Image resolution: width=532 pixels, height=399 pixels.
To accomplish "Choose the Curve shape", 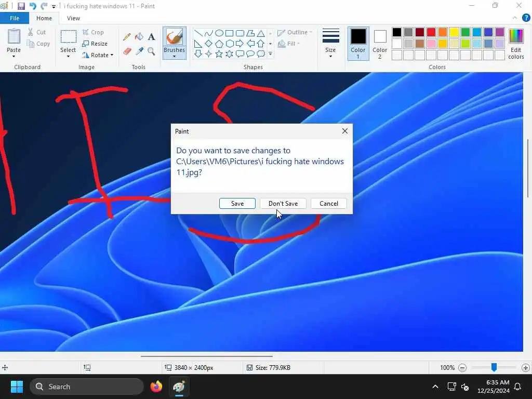I will point(209,33).
